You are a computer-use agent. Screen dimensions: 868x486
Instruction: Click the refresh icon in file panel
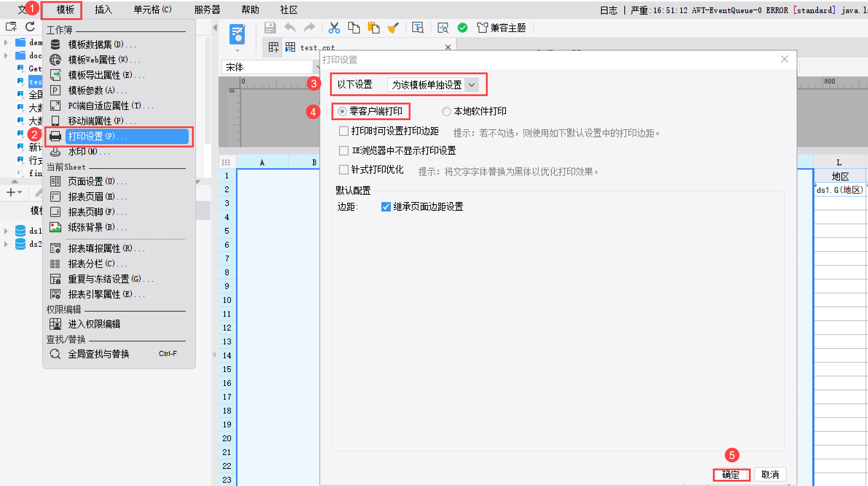click(30, 26)
